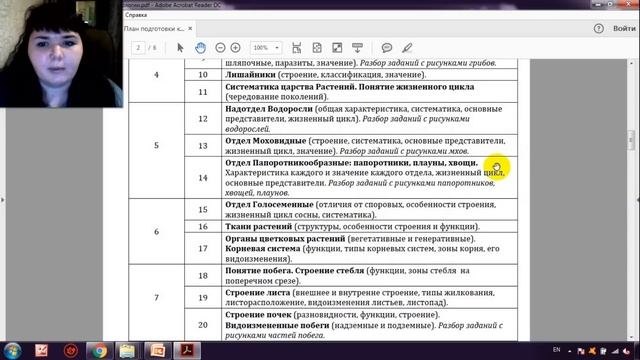Click 'Органы цветковых растений' text
Image resolution: width=640 pixels, height=360 pixels.
[285, 239]
